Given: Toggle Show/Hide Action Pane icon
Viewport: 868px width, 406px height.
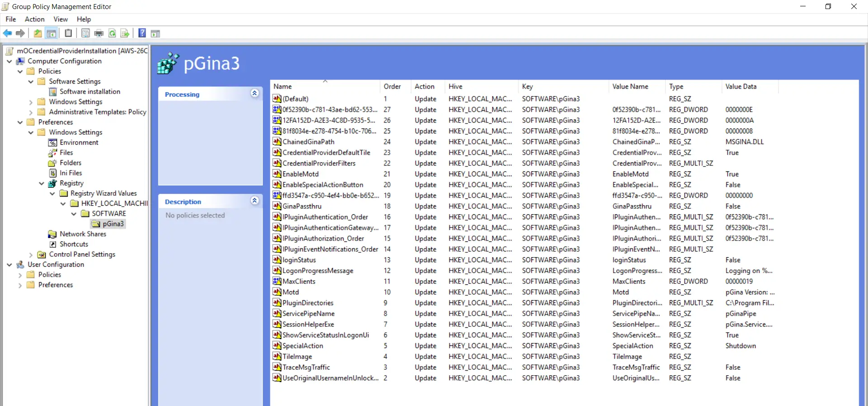Looking at the screenshot, I should tap(156, 33).
